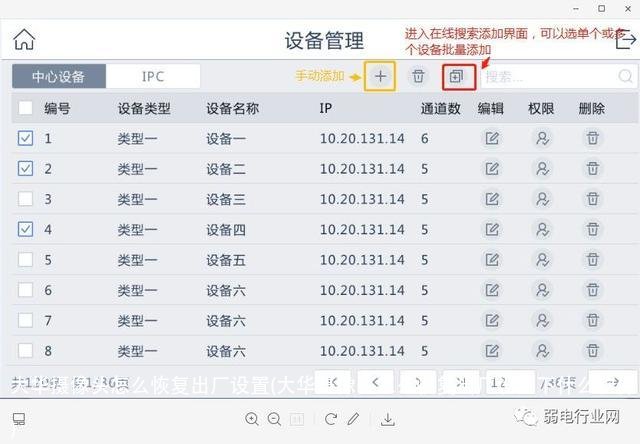This screenshot has width=640, height=444.
Task: Click the 通道数 column header
Action: point(441,109)
